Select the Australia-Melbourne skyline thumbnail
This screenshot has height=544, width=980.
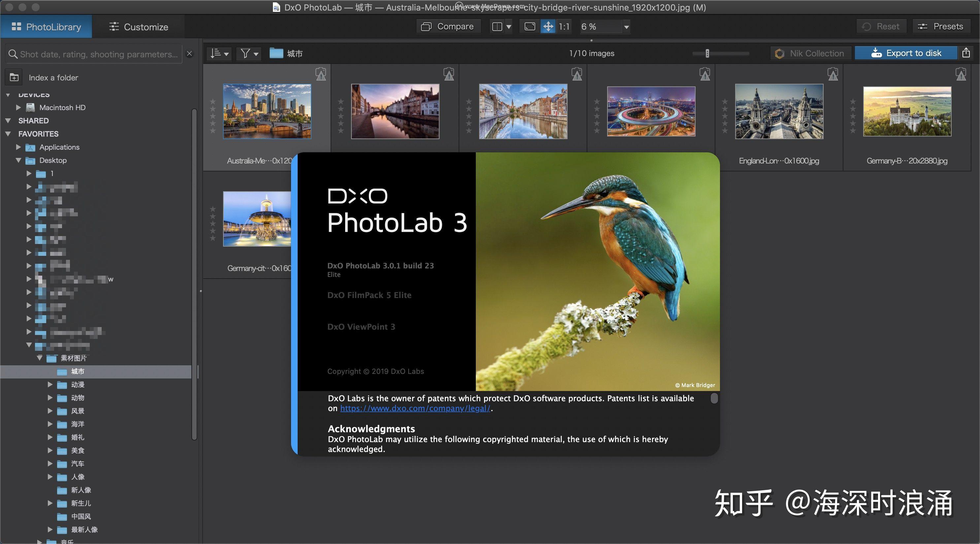click(267, 111)
